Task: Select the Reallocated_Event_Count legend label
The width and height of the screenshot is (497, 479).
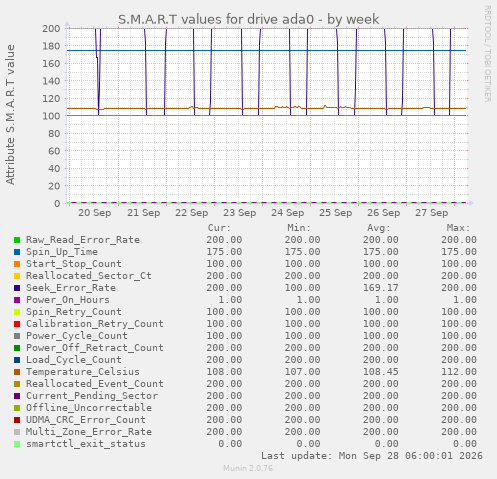Action: click(x=95, y=384)
